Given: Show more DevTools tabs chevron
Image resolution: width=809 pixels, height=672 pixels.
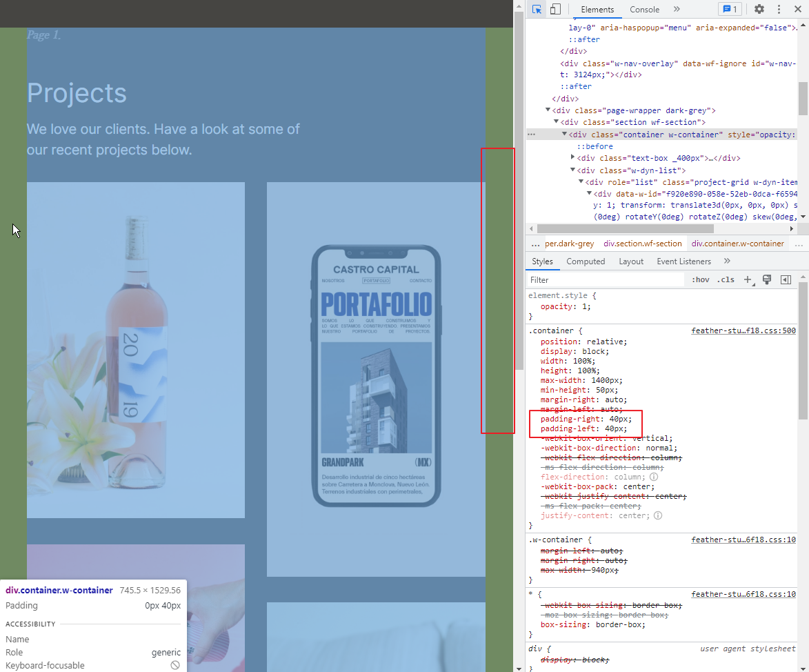Looking at the screenshot, I should 677,9.
